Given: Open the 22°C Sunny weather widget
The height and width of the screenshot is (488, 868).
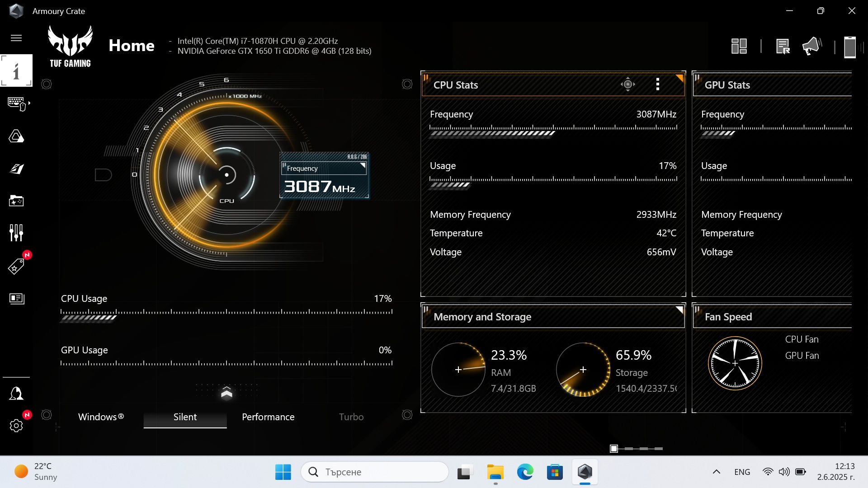Looking at the screenshot, I should pos(36,472).
